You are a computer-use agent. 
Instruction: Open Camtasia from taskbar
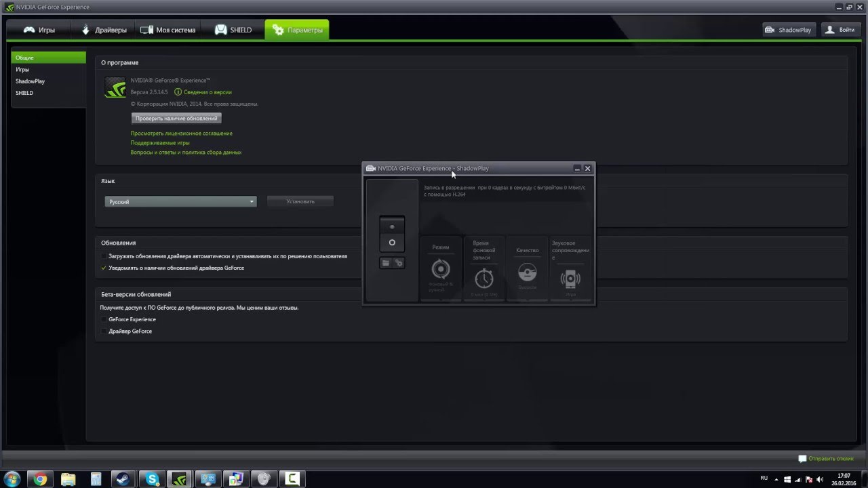click(292, 479)
